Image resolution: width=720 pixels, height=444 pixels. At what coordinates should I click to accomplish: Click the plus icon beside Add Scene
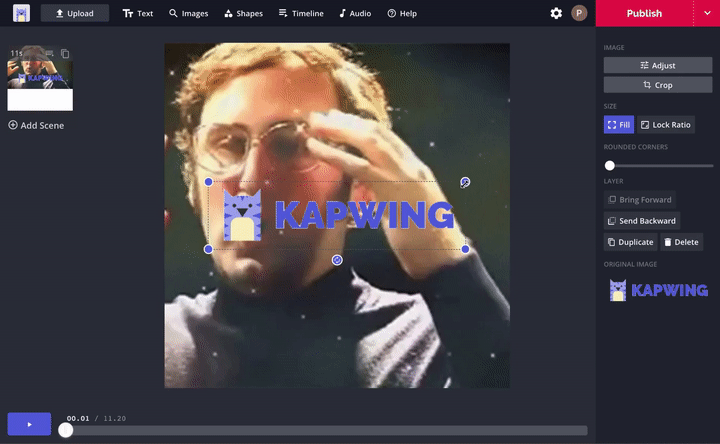[13, 125]
